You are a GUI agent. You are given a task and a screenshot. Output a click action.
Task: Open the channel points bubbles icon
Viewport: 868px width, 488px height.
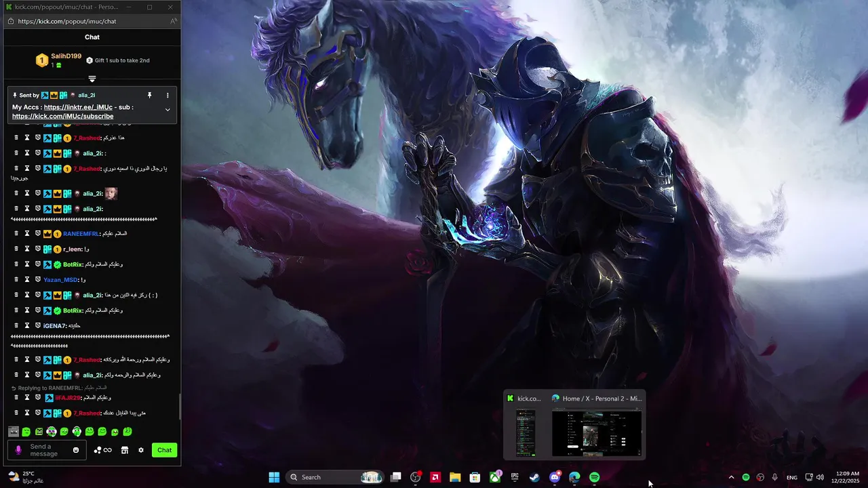click(102, 450)
